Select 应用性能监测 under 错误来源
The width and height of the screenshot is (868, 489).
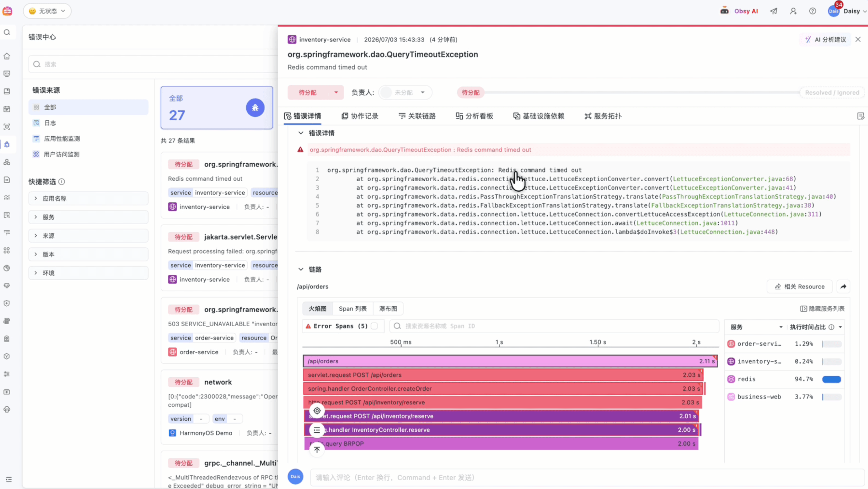88,139
